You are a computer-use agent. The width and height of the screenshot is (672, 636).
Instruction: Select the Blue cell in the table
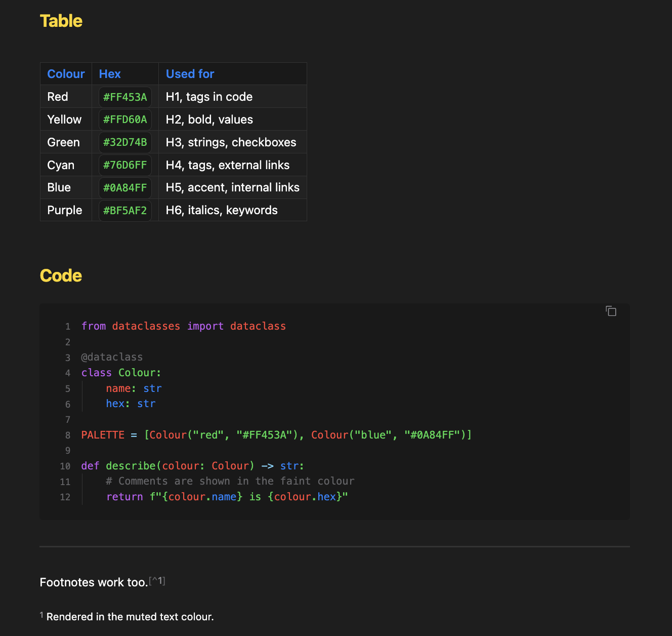(x=66, y=187)
